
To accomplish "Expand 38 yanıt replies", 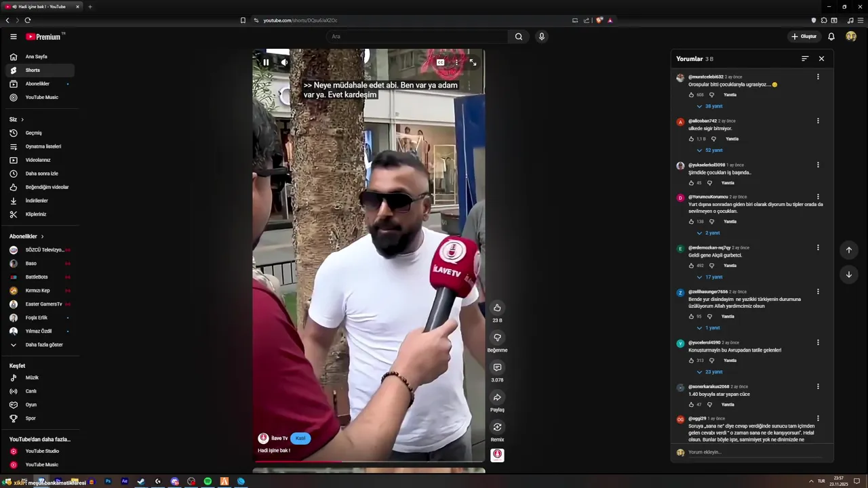I will coord(709,106).
